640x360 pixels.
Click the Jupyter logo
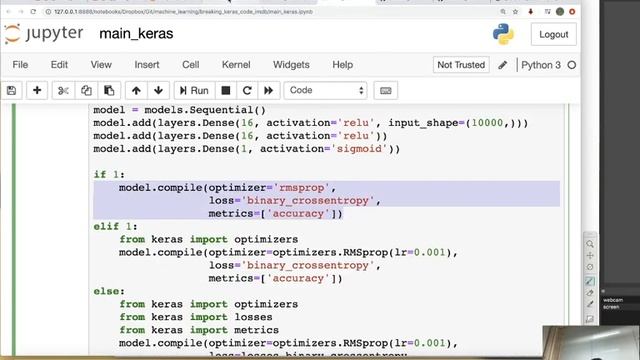(44, 33)
